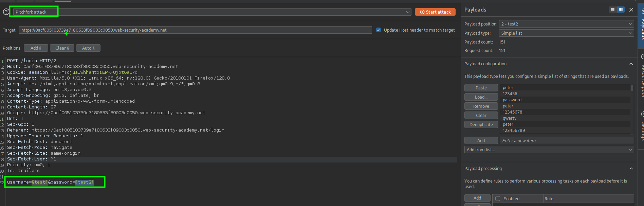Open the Payload position dropdown

coord(566,24)
